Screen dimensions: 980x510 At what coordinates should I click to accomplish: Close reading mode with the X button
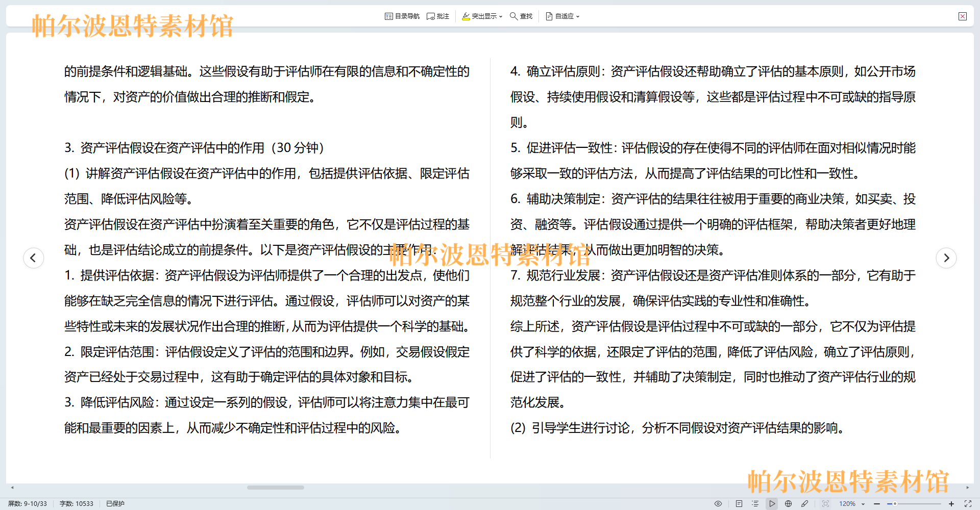[963, 16]
